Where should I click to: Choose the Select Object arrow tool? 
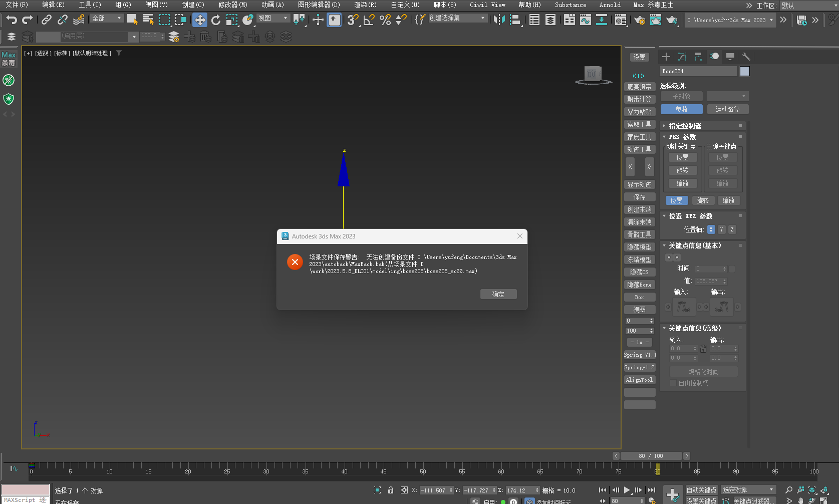132,20
